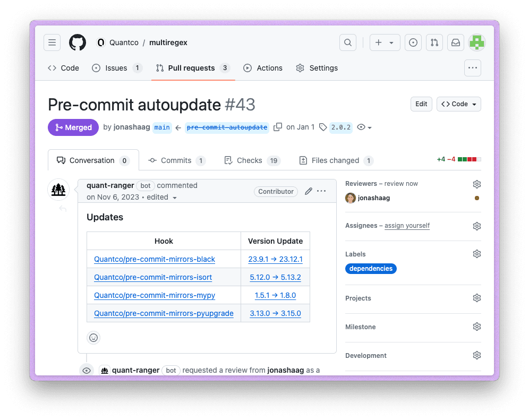
Task: Copy the branch name with the copy icon
Action: pyautogui.click(x=278, y=127)
